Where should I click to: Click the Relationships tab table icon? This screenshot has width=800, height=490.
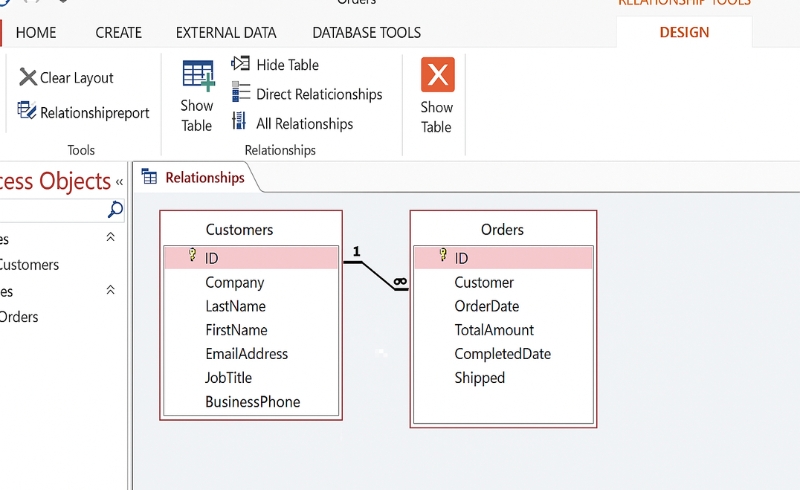point(149,177)
